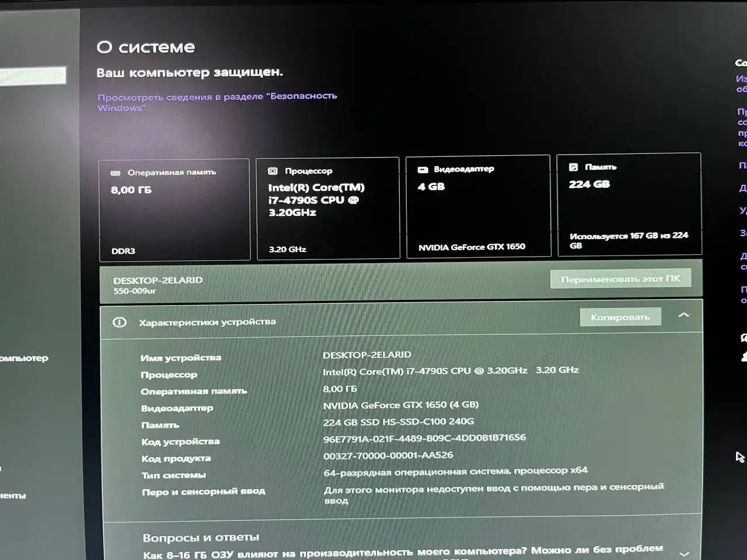Click the video adapter icon on Видеоадаптер card

pos(423,169)
